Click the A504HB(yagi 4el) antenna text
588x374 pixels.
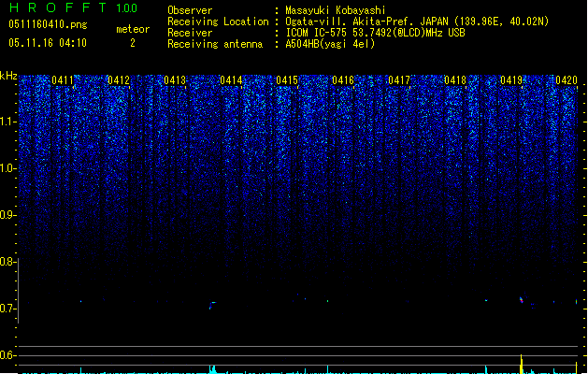point(330,44)
